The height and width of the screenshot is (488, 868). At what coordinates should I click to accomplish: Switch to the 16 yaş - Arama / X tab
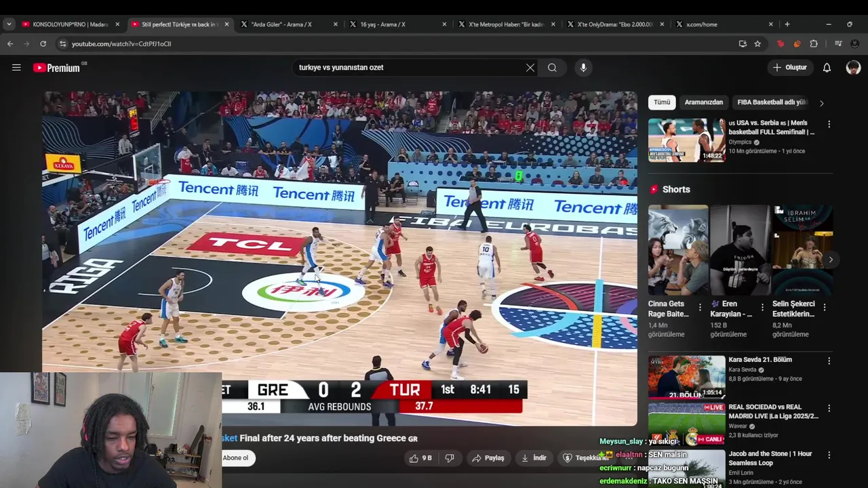[399, 24]
